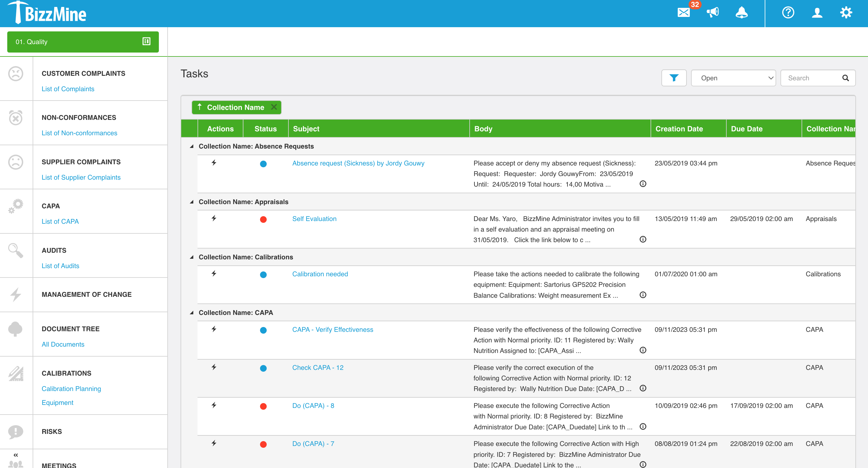Open the messages inbox icon showing 32
This screenshot has width=868, height=468.
(x=683, y=13)
